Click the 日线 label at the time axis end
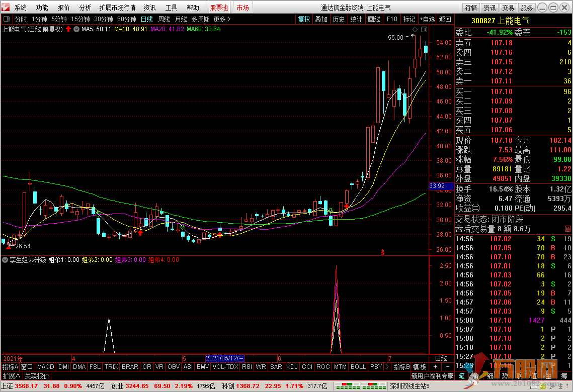This screenshot has width=573, height=392. click(x=441, y=358)
